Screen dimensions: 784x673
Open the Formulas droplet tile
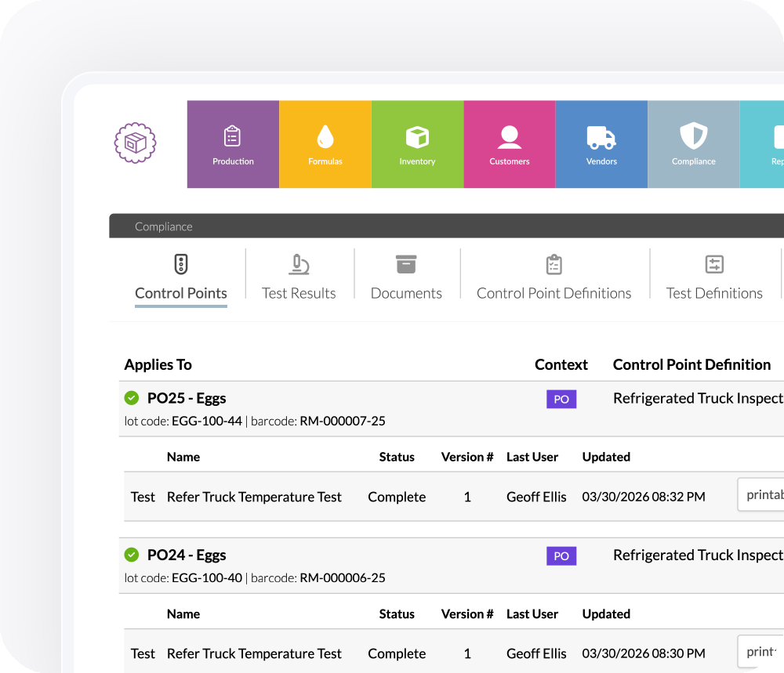(325, 144)
